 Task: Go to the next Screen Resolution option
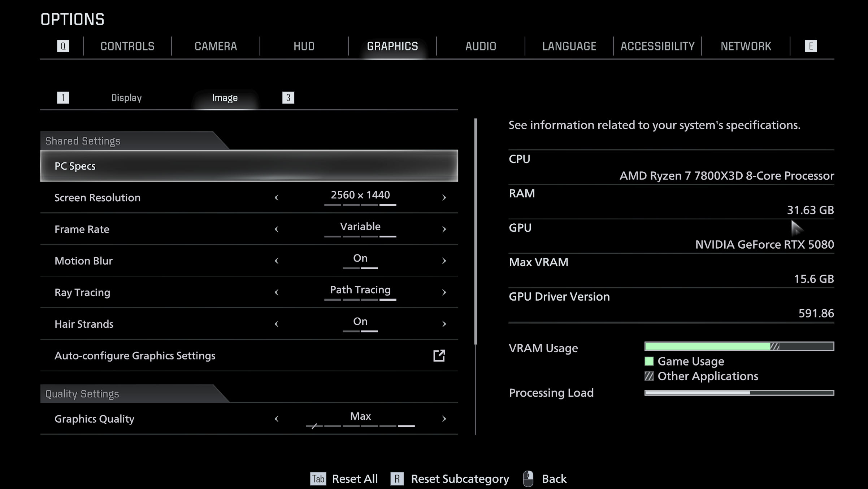444,198
